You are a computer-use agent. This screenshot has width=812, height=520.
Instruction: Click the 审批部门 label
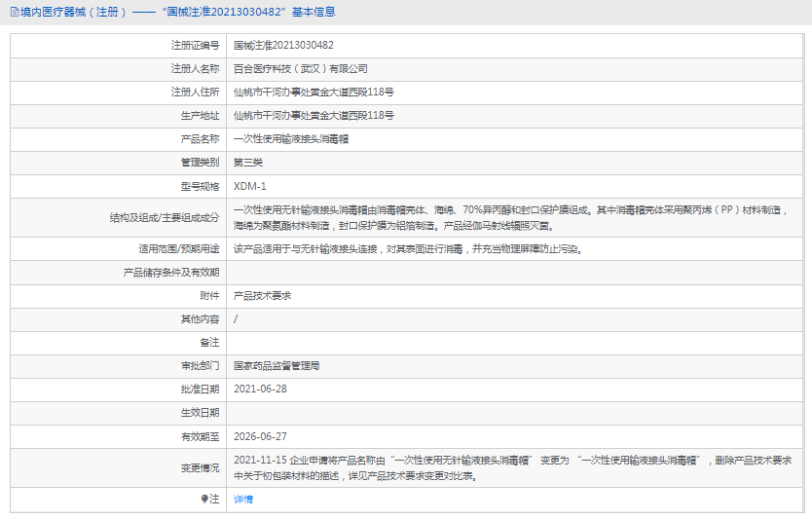tap(200, 366)
